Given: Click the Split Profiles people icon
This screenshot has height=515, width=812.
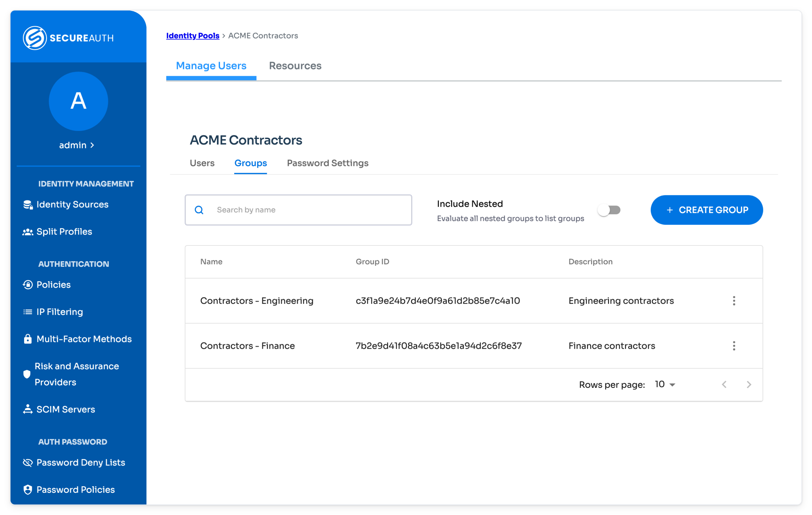Looking at the screenshot, I should 28,232.
